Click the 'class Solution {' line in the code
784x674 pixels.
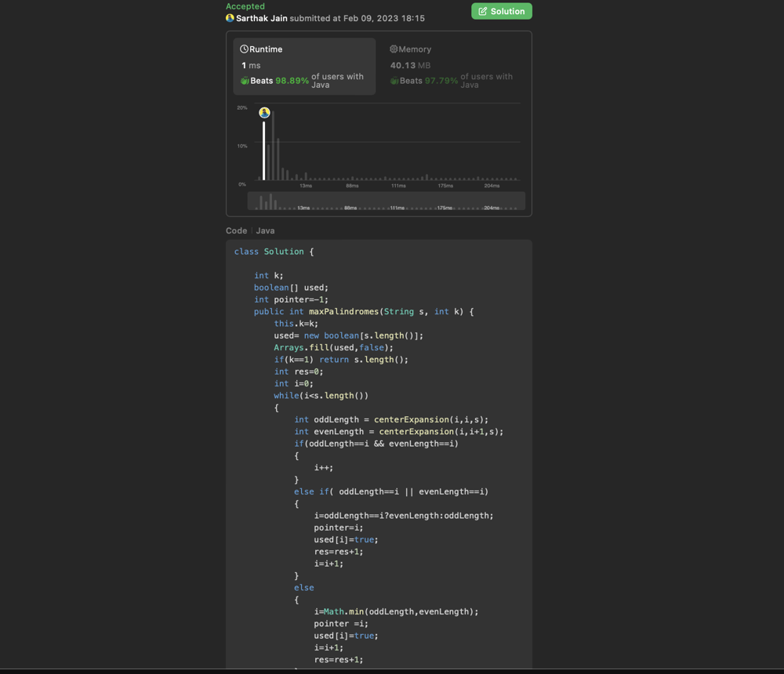click(x=274, y=252)
